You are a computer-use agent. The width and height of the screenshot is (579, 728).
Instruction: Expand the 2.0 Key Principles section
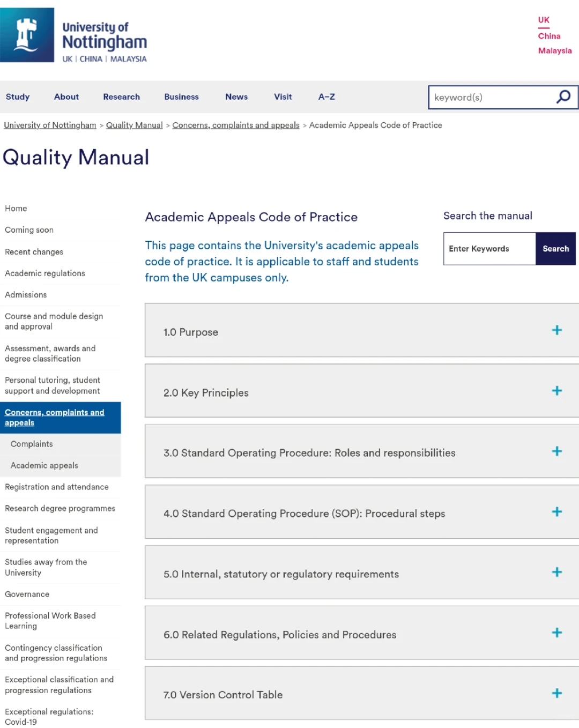(362, 391)
